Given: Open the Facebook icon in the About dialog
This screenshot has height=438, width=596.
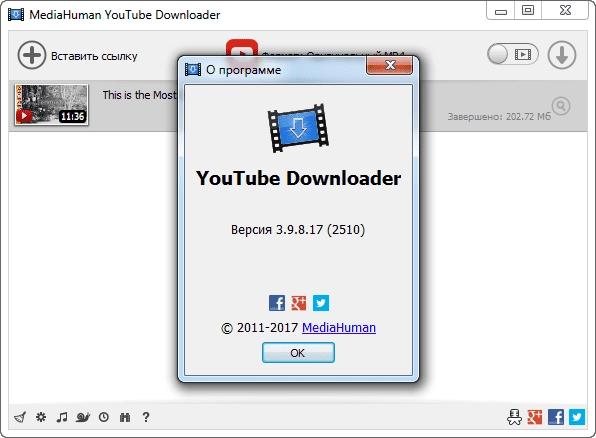Looking at the screenshot, I should click(x=277, y=303).
